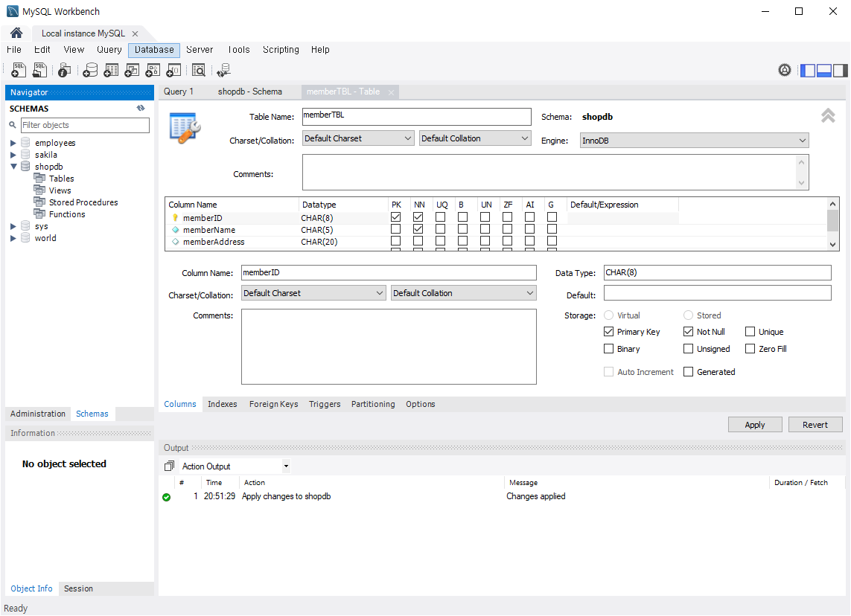Switch to shopdb - Schema tab
This screenshot has width=851, height=616.
tap(250, 92)
